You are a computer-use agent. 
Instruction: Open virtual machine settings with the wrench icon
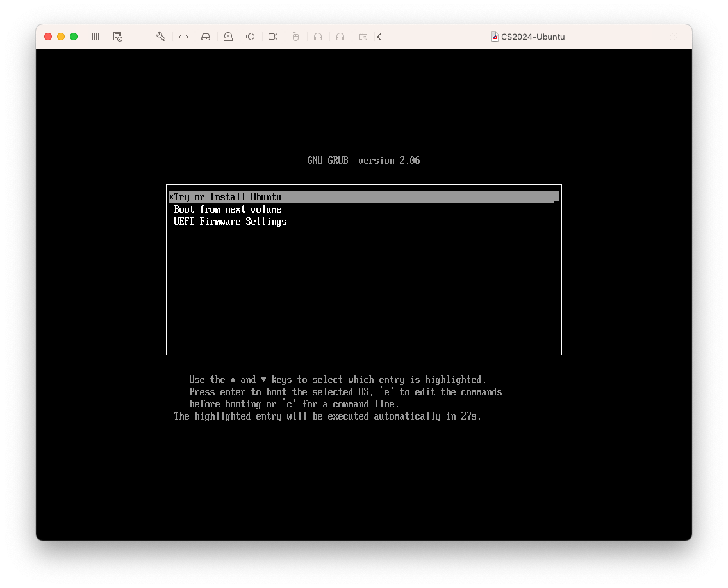160,37
